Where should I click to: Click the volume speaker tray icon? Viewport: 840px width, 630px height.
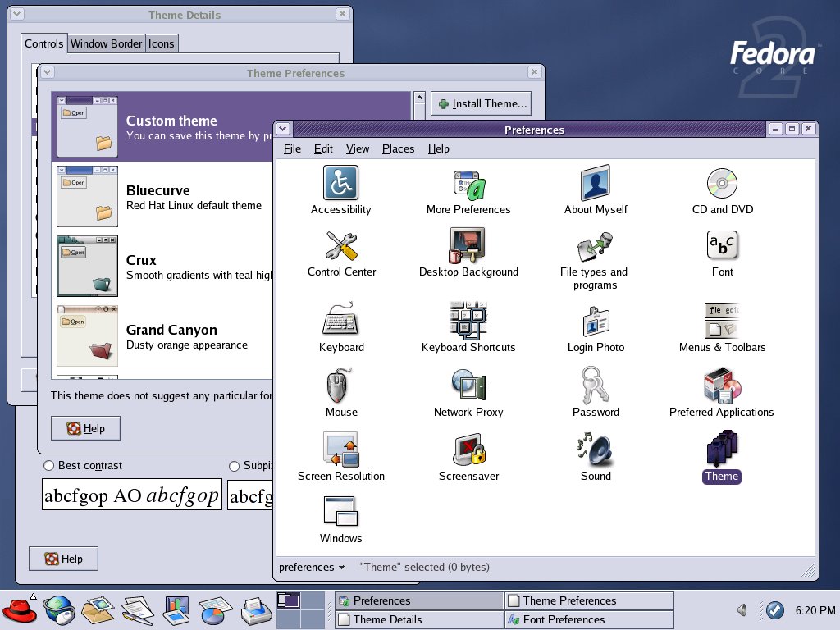pos(742,609)
